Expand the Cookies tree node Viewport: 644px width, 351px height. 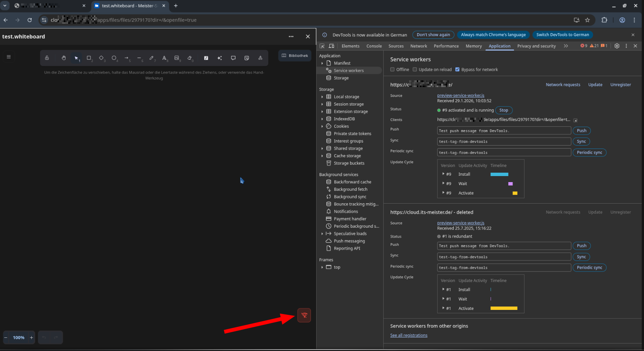pos(322,126)
